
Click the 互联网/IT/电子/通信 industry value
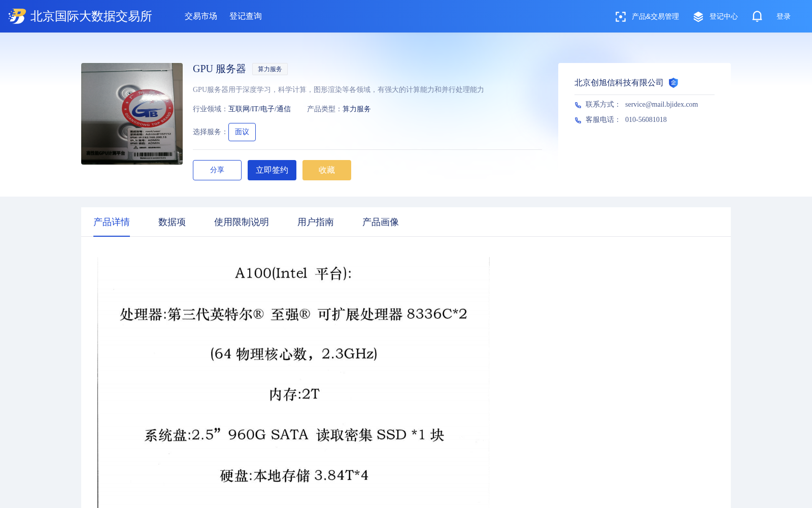[x=259, y=109]
